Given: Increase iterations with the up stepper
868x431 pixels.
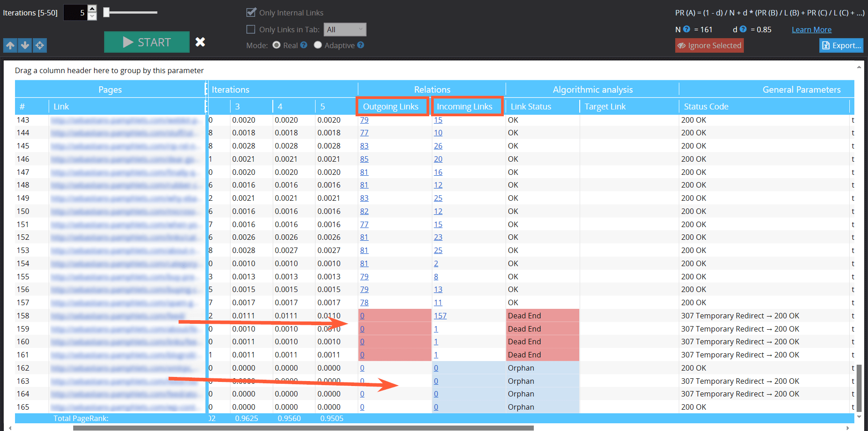Looking at the screenshot, I should pyautogui.click(x=92, y=9).
